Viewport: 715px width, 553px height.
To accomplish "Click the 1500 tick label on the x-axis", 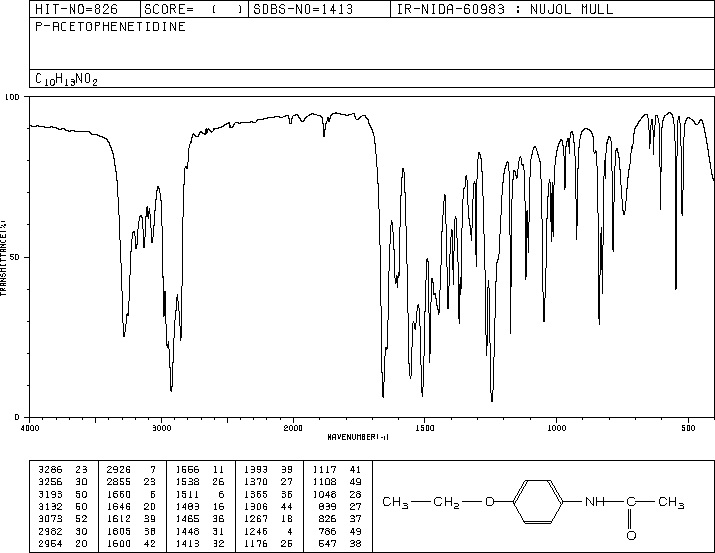I will click(423, 427).
